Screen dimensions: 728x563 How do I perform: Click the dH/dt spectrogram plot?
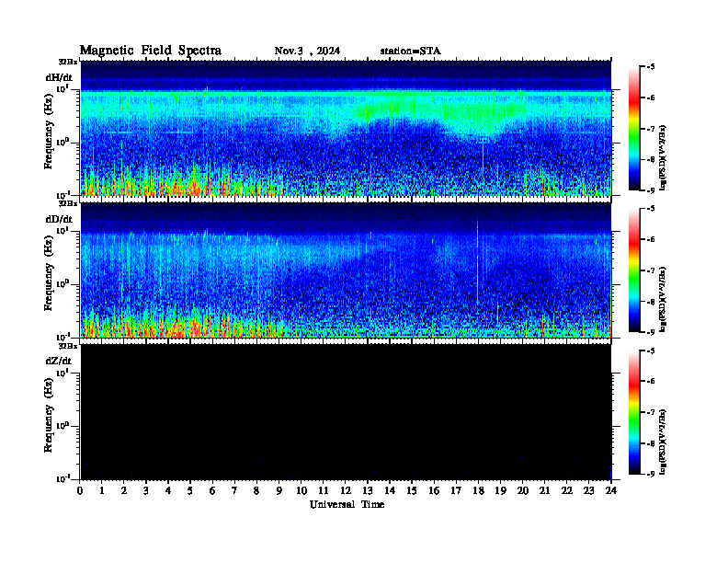[x=346, y=128]
